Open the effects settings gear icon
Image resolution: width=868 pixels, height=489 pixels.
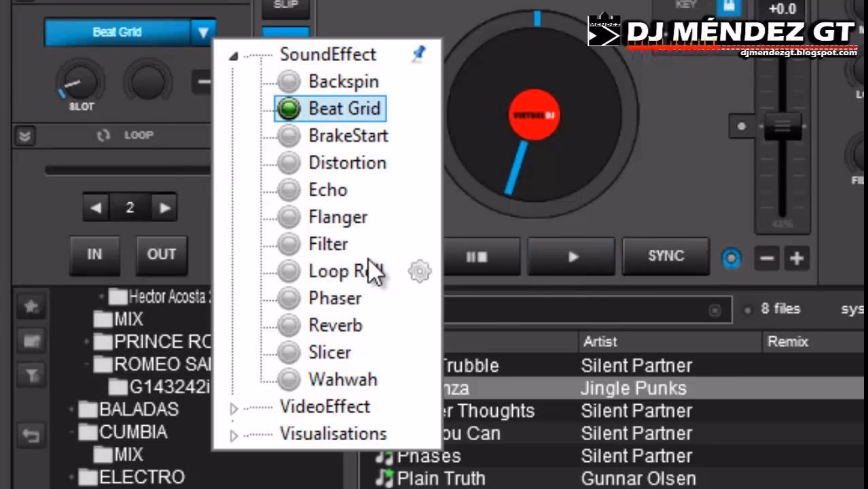419,271
